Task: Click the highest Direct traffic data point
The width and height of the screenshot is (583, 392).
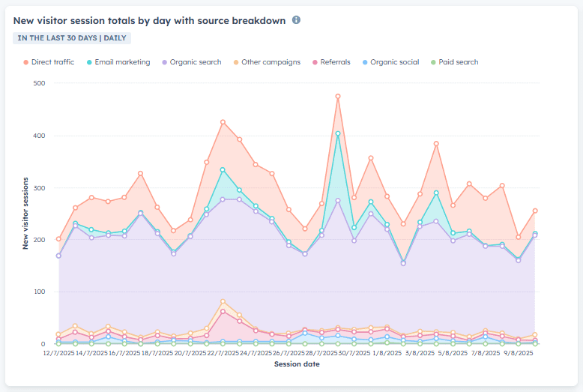Action: 338,96
